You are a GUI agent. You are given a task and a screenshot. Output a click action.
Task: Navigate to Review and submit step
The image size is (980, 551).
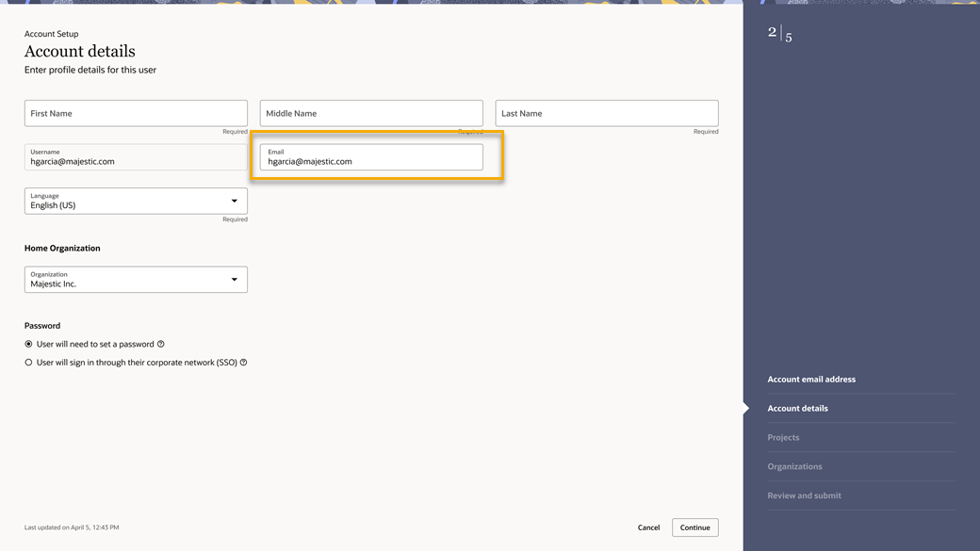click(x=804, y=495)
